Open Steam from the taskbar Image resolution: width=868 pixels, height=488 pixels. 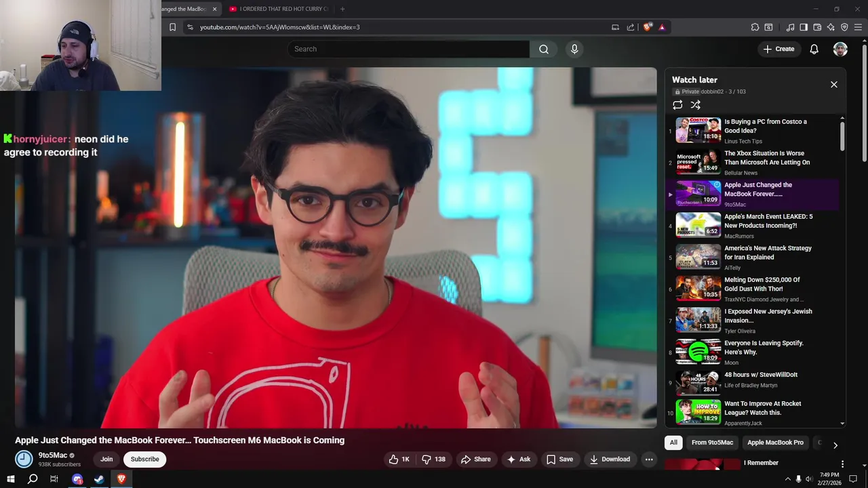pos(99,479)
